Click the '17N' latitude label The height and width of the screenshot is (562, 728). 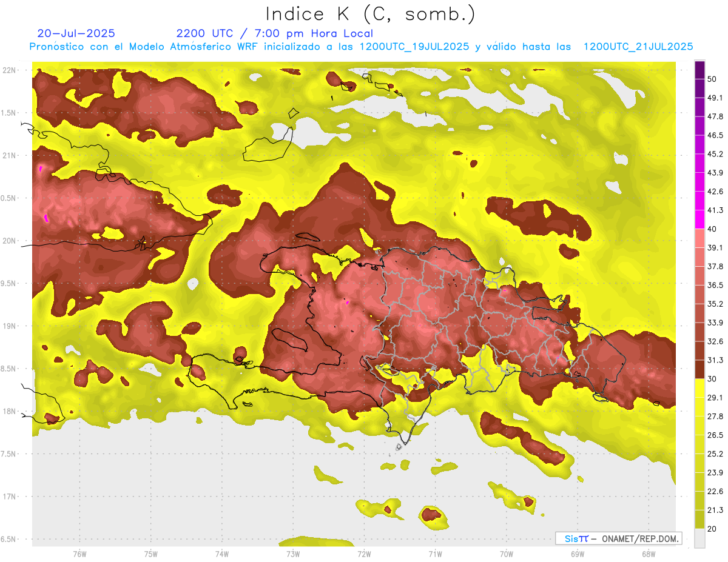coord(9,497)
